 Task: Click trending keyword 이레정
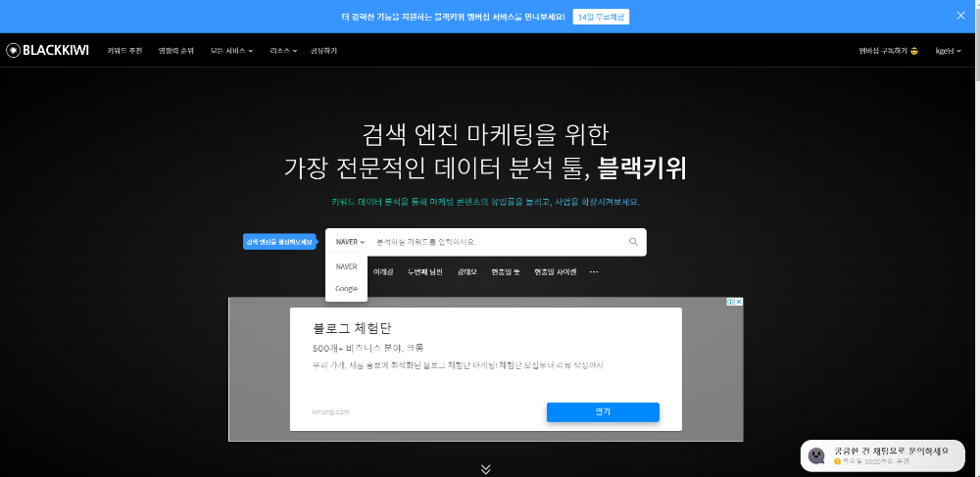[x=383, y=272]
